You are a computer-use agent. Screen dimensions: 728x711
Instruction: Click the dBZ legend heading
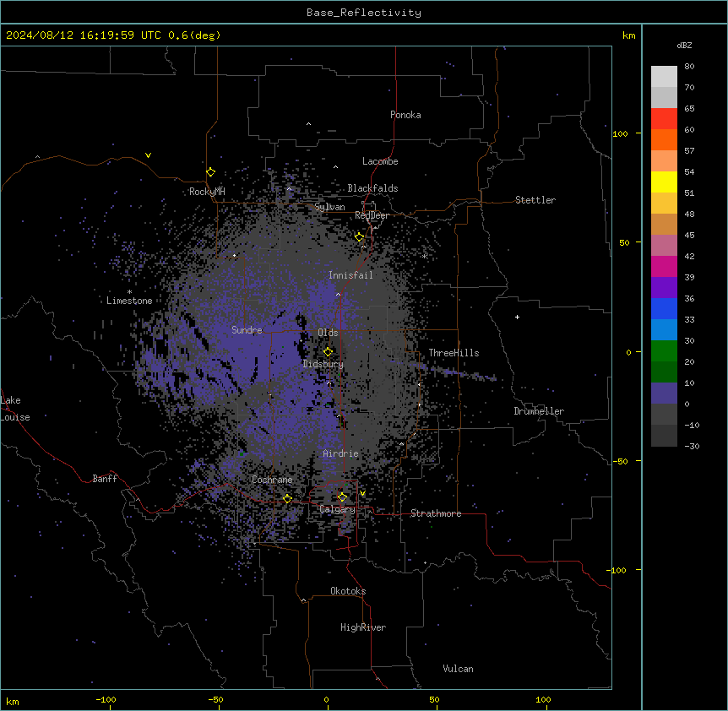(684, 46)
